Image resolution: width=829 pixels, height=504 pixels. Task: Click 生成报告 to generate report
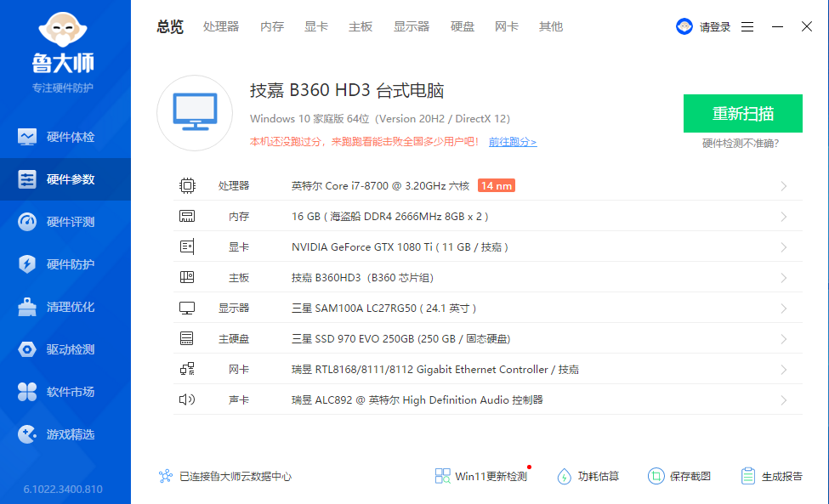tap(771, 476)
